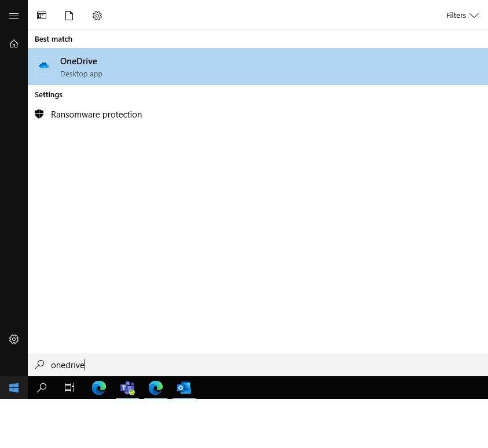Image resolution: width=488 pixels, height=448 pixels.
Task: Launch OneDrive Desktop app result
Action: tap(258, 67)
